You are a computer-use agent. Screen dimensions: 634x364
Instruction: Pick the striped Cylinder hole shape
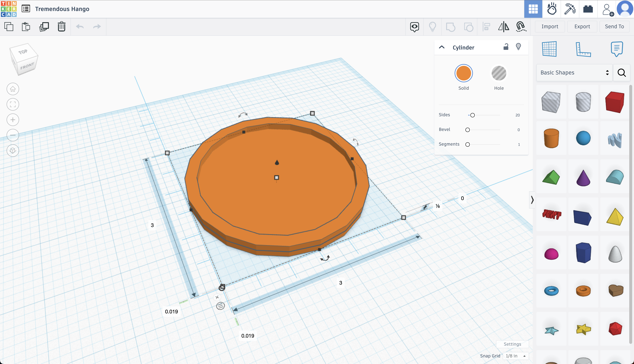coord(583,102)
